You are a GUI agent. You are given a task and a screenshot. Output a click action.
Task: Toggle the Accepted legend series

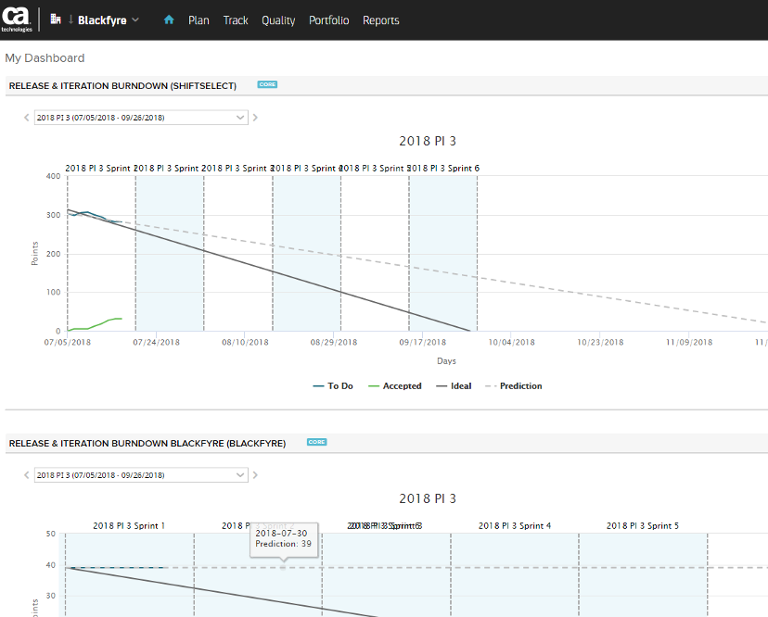[395, 386]
